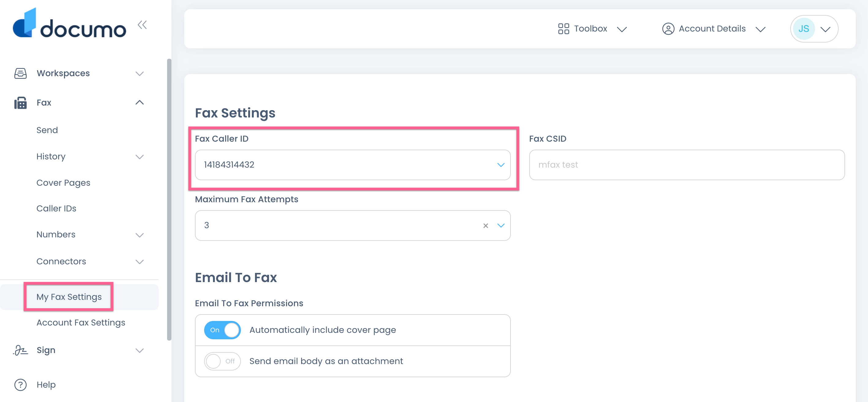Click the Email To Fax Permissions label

click(249, 303)
